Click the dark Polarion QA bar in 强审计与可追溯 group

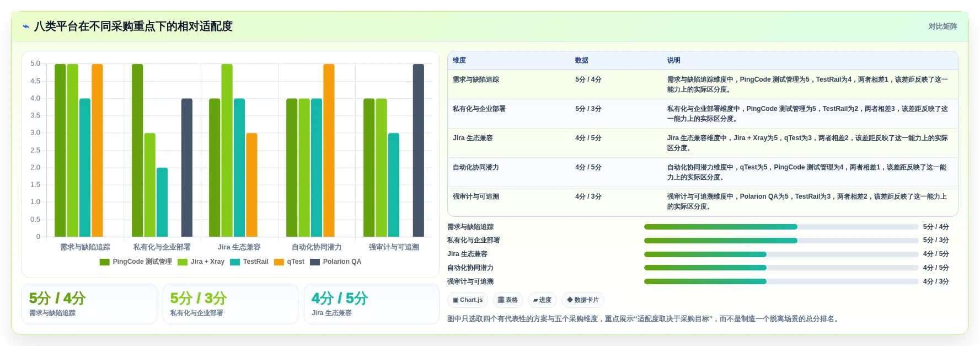(x=419, y=151)
